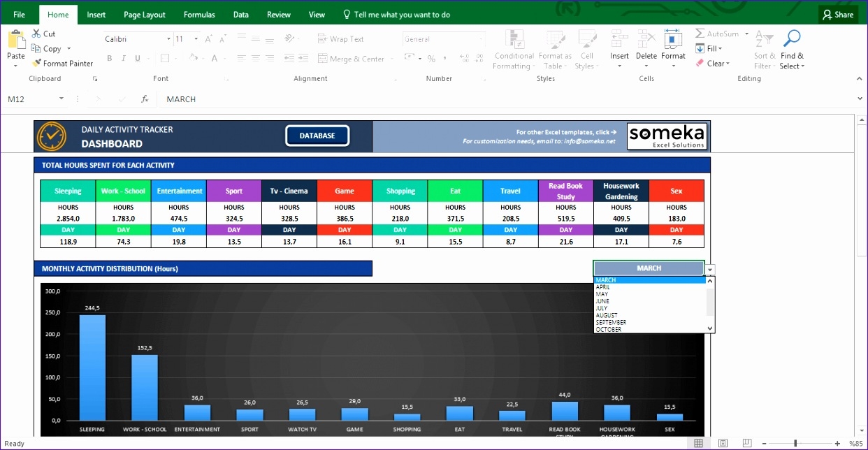Open the Data ribbon tab
The width and height of the screenshot is (868, 450).
[240, 14]
